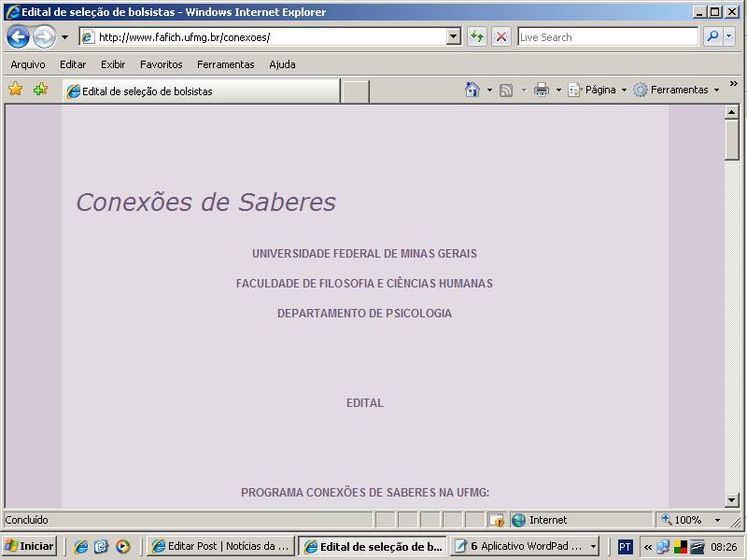This screenshot has height=560, width=747.
Task: Click the status bar privacy report icon
Action: pyautogui.click(x=497, y=520)
